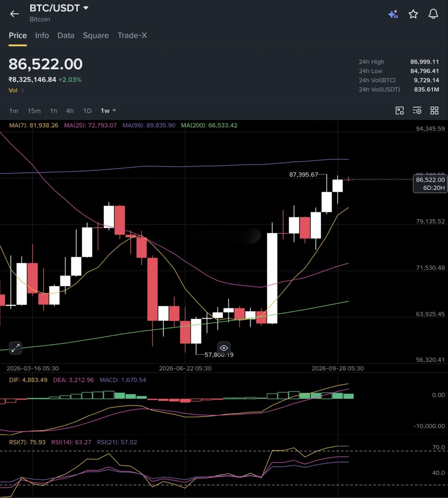Select the 1h timeframe
This screenshot has width=448, height=498.
[x=54, y=111]
